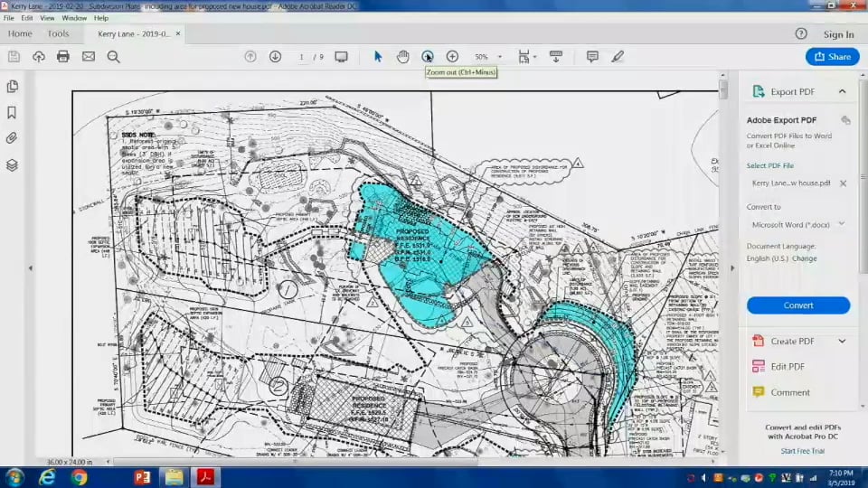Open the Attachments paperclip panel

12,137
